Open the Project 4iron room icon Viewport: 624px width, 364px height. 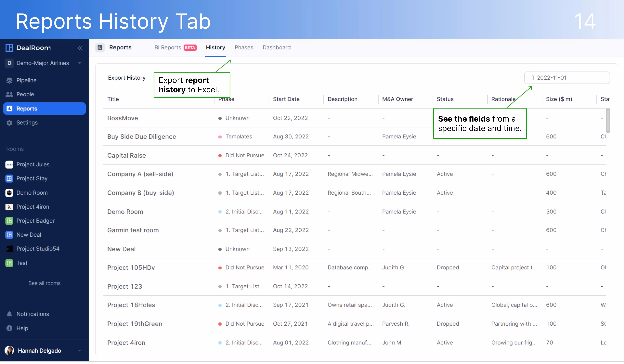point(9,207)
